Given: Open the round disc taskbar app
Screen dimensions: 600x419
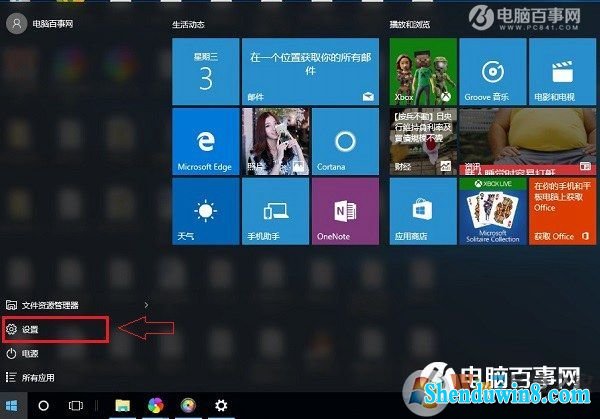Looking at the screenshot, I should click(x=188, y=405).
